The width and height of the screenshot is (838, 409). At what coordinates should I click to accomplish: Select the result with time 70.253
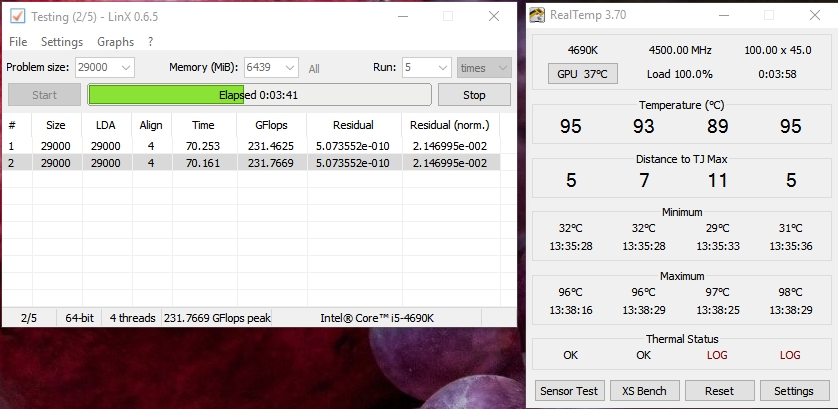point(251,146)
